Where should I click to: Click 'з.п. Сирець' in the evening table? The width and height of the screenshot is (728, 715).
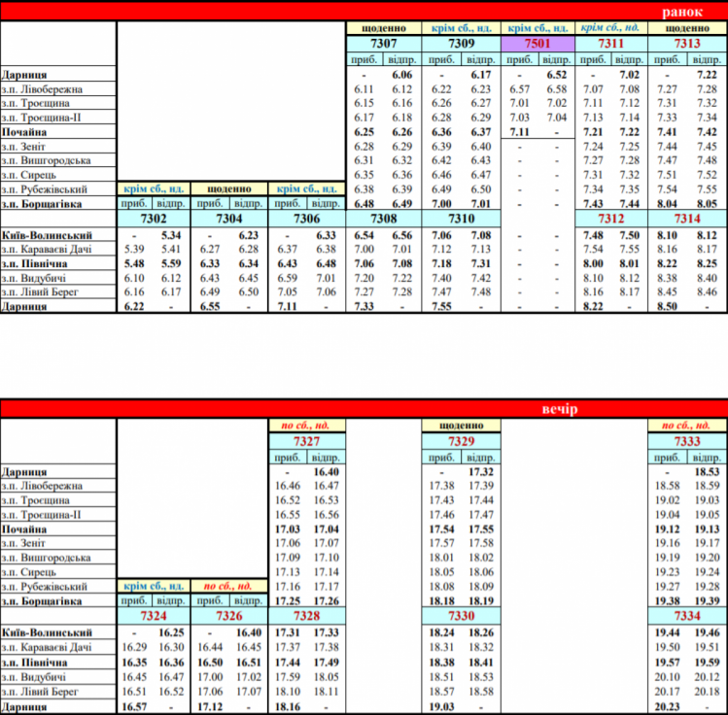[28, 572]
